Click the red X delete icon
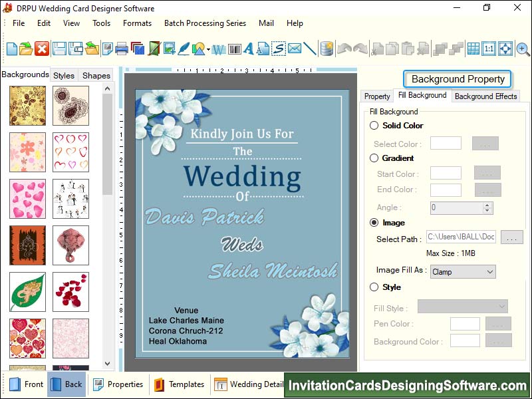This screenshot has height=399, width=532. pyautogui.click(x=42, y=49)
